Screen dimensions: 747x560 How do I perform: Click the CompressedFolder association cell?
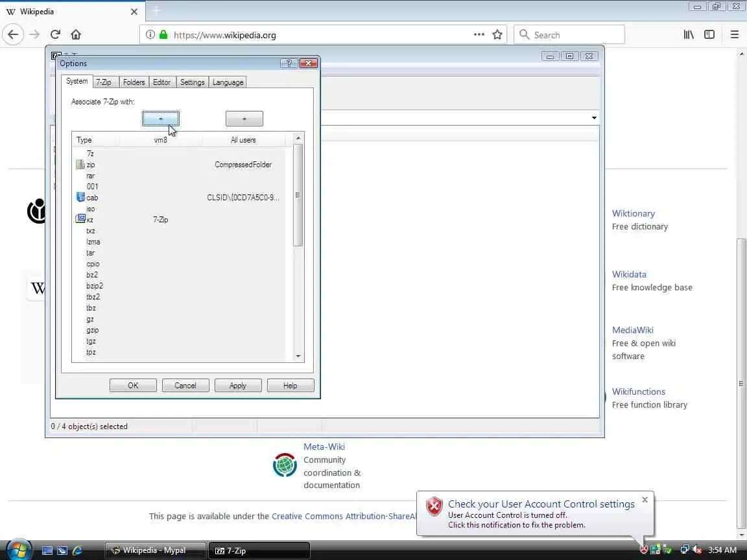click(x=243, y=165)
